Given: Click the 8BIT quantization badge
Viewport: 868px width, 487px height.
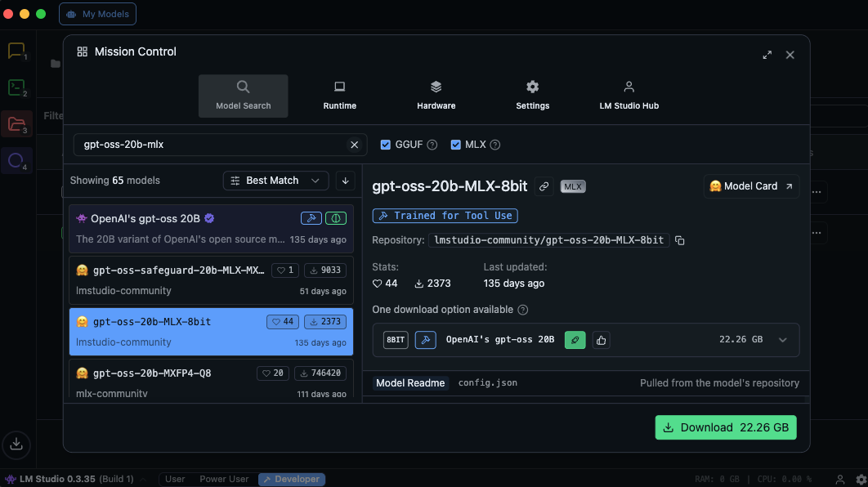Looking at the screenshot, I should [396, 340].
